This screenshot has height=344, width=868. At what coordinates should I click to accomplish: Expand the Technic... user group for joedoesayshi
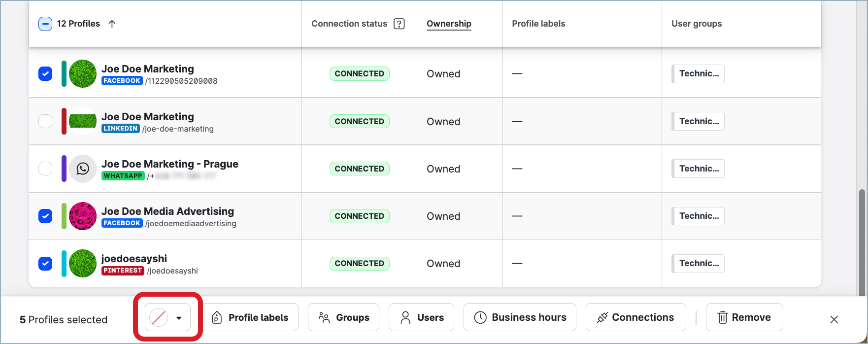tap(698, 263)
